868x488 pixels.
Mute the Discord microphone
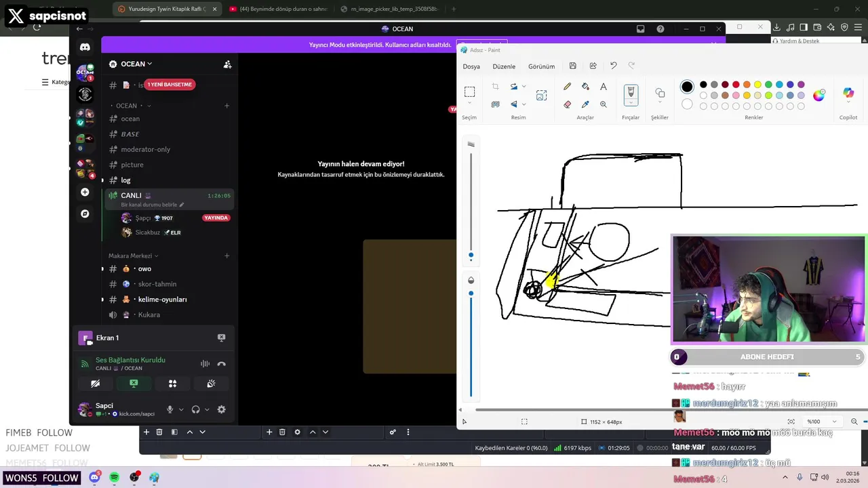[170, 409]
